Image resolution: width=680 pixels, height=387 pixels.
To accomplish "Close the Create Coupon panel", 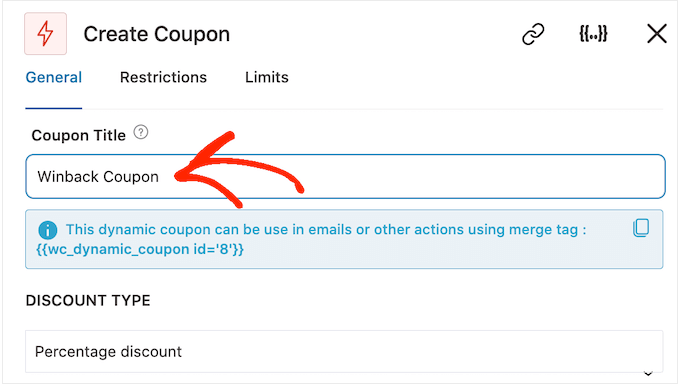I will tap(657, 34).
